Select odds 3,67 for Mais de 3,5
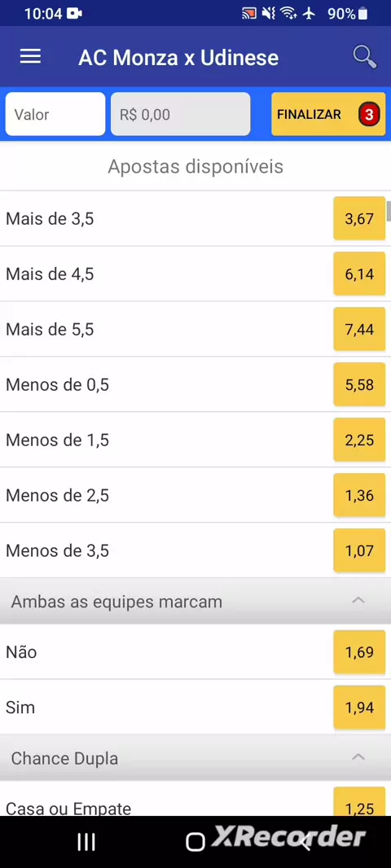391x868 pixels. pos(359,219)
